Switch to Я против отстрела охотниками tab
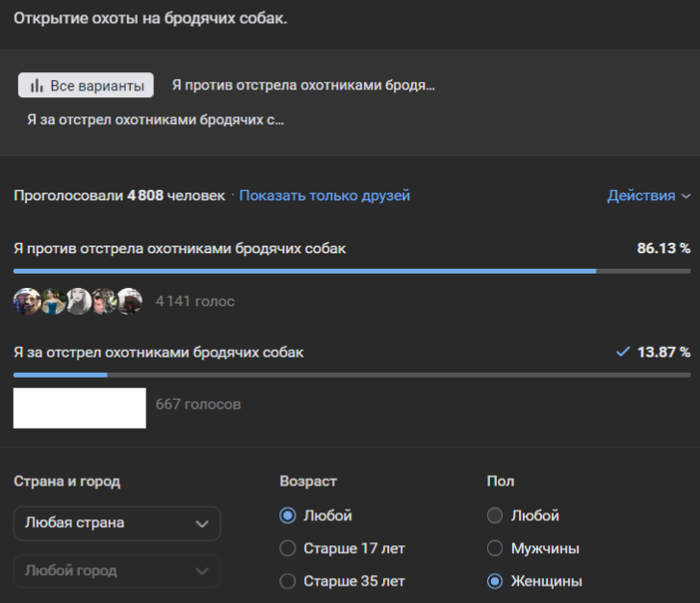The width and height of the screenshot is (700, 603). [303, 86]
